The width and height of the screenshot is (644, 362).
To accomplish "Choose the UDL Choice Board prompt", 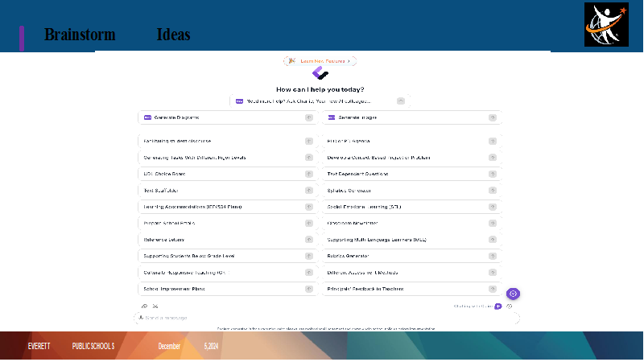I will (x=228, y=174).
